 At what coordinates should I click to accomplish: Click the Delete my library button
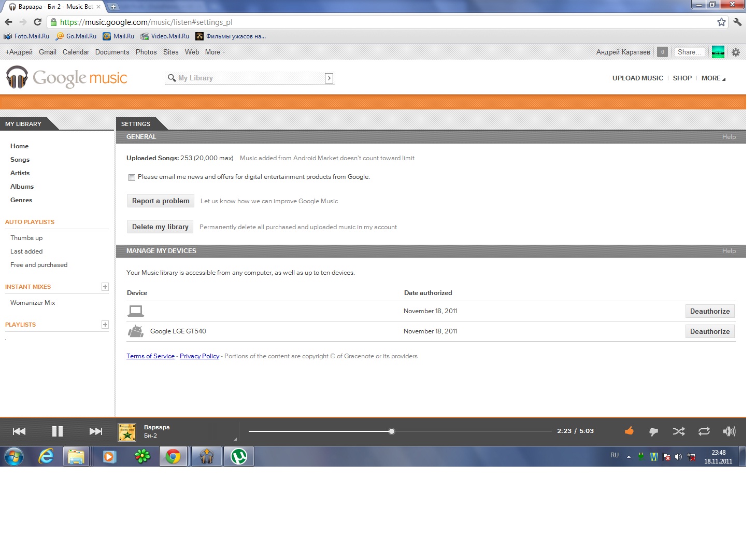(160, 227)
